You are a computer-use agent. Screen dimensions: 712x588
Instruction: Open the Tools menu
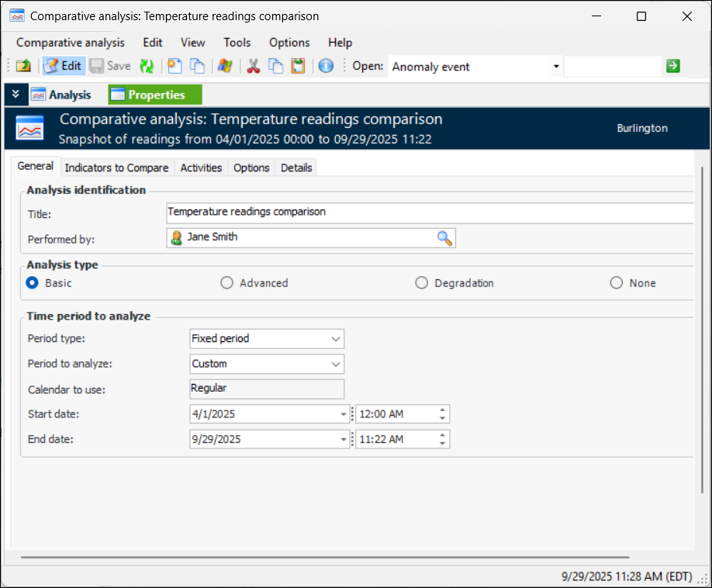[237, 43]
